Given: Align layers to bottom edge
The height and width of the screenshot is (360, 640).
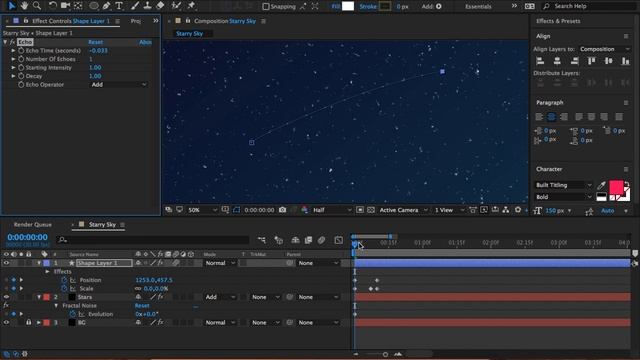Looking at the screenshot, I should click(x=625, y=61).
